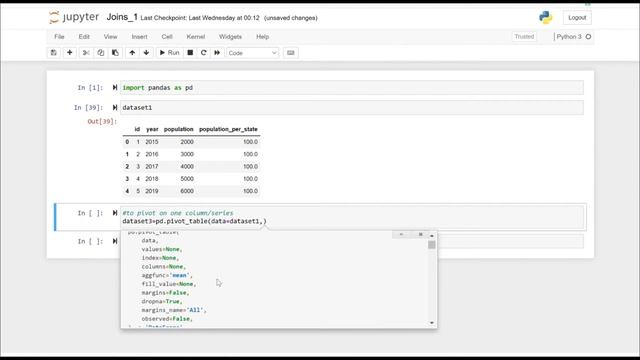Click the Jupyter logo
This screenshot has width=640, height=360.
pyautogui.click(x=74, y=17)
